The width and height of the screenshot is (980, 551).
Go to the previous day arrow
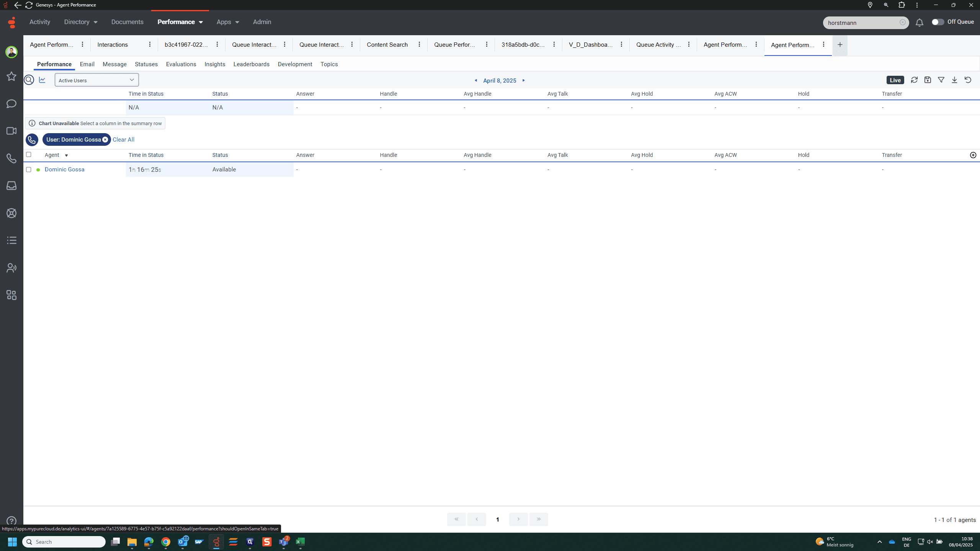pyautogui.click(x=476, y=80)
